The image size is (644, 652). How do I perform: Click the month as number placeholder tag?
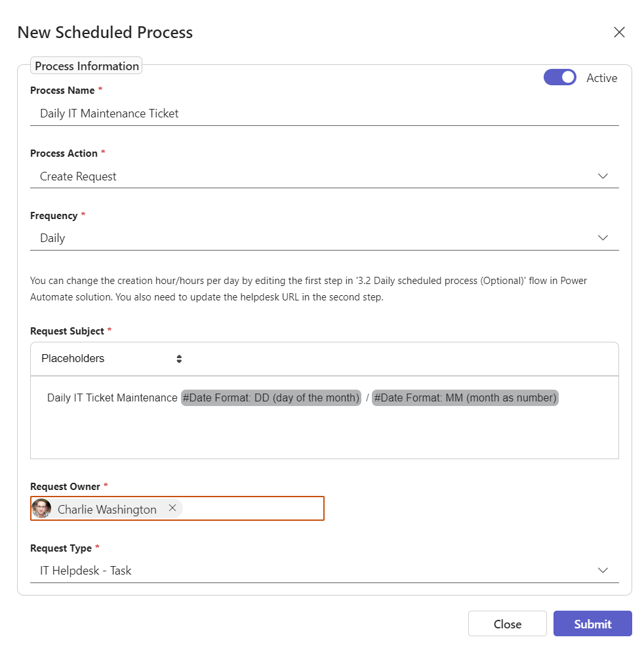465,397
